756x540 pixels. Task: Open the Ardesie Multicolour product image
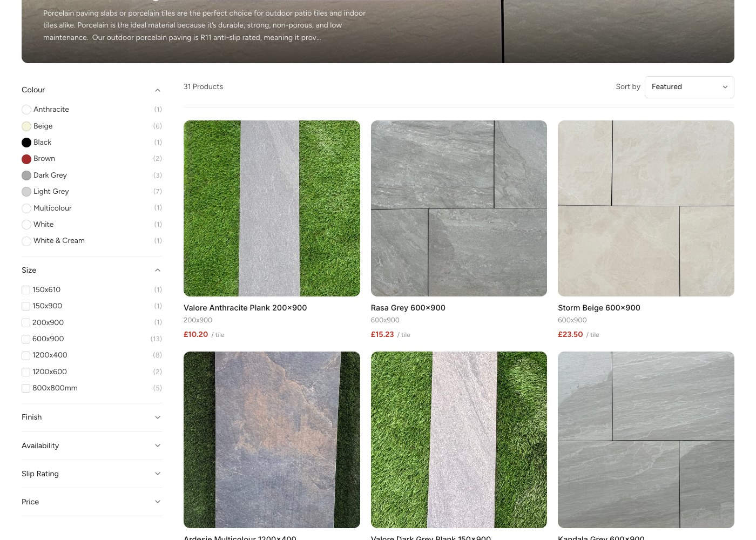[x=272, y=440]
